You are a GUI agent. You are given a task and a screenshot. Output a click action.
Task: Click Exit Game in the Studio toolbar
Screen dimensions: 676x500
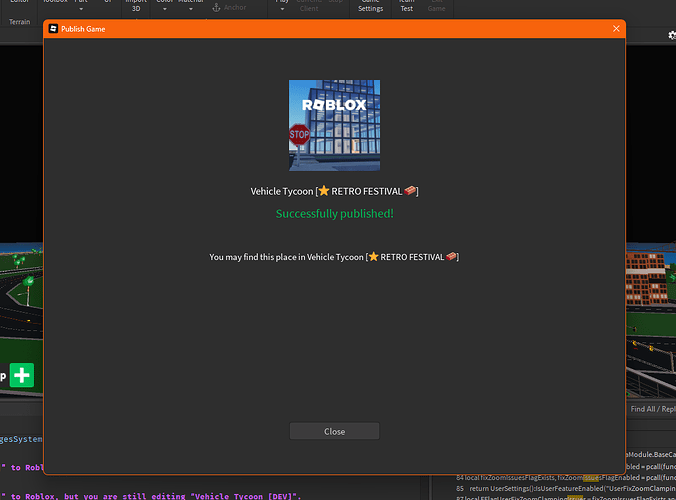tap(436, 6)
